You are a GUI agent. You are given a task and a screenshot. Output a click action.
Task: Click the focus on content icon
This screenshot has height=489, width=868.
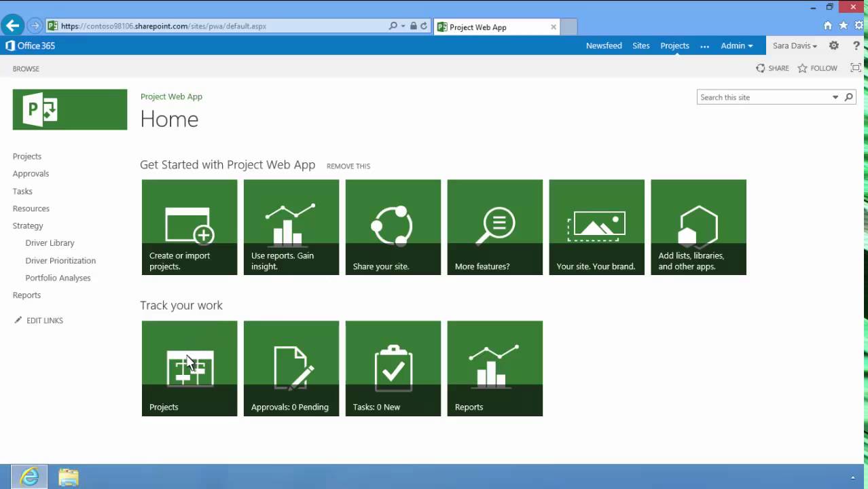[856, 68]
